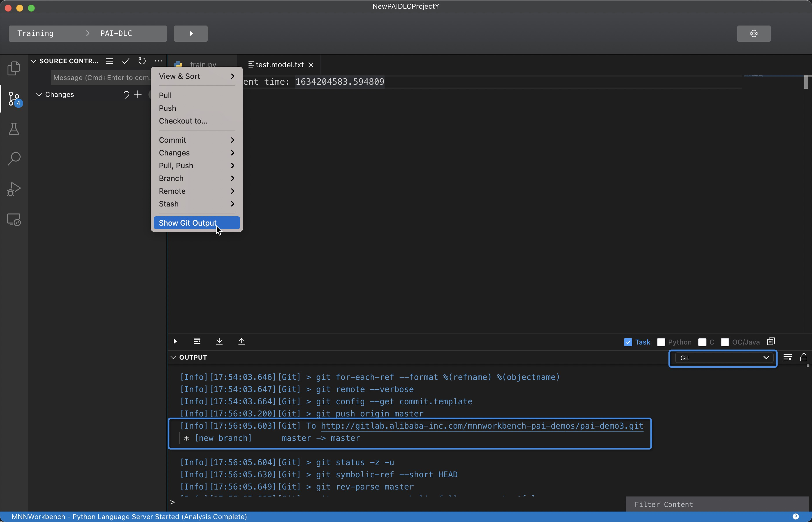
Task: Click the 'git push origin master' log line
Action: tap(302, 414)
